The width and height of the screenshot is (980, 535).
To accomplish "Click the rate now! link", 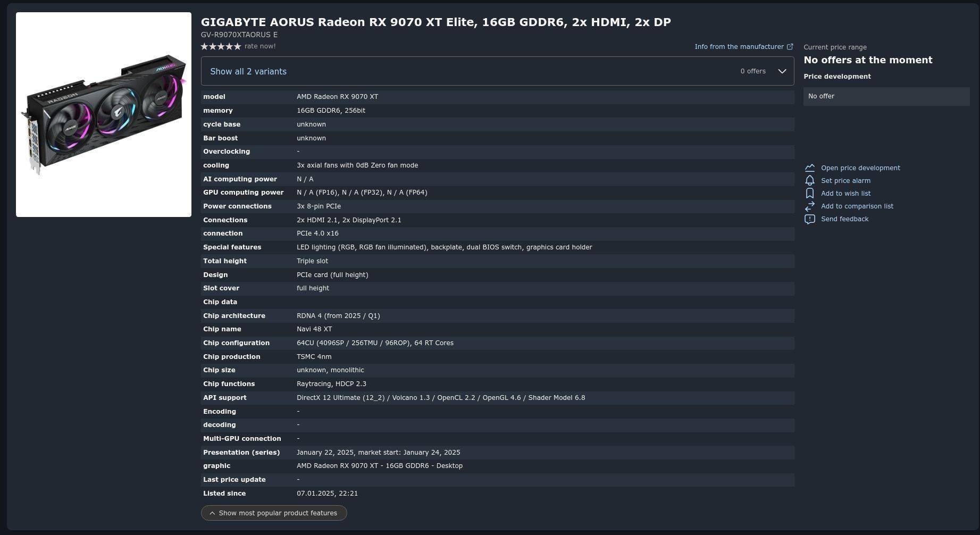I will [x=260, y=46].
